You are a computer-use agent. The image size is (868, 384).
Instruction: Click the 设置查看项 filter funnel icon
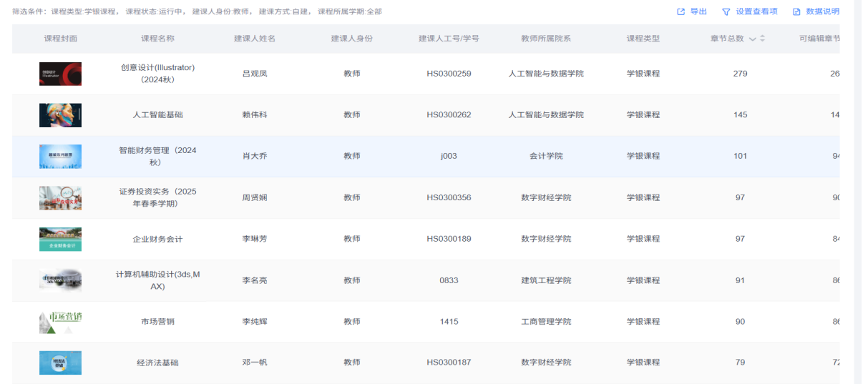click(x=726, y=11)
